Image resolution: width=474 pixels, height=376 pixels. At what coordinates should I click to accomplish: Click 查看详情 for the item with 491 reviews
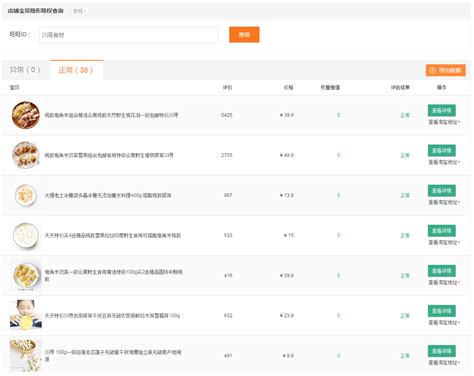(x=442, y=351)
